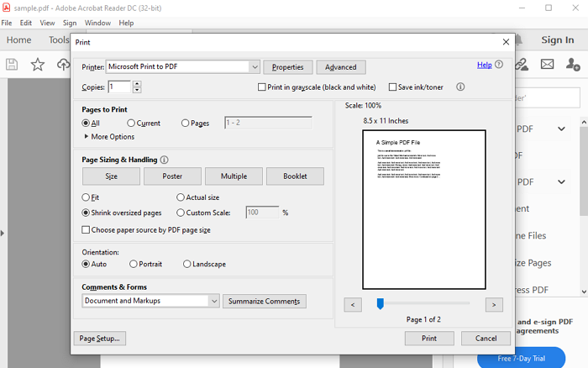Screen dimensions: 588x368
Task: Expand the left navigation pane arrow
Action: click(3, 234)
